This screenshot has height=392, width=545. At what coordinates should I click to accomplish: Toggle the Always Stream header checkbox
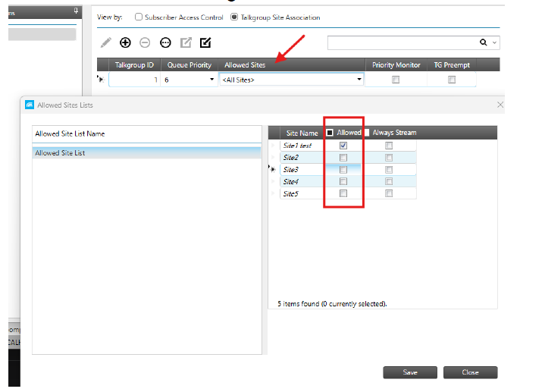(367, 133)
